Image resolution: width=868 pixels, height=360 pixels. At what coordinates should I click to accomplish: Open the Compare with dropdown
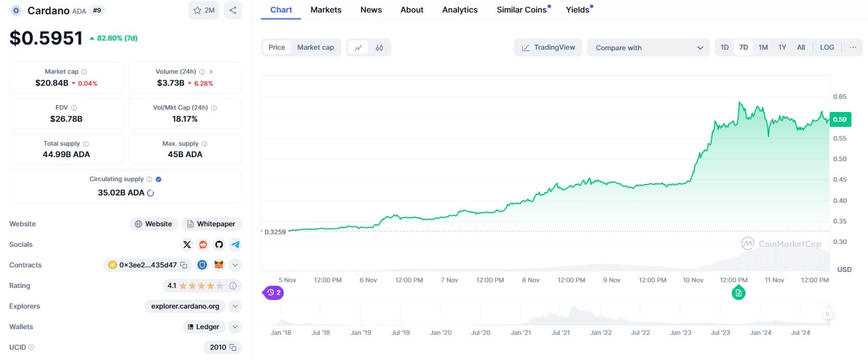pyautogui.click(x=649, y=47)
